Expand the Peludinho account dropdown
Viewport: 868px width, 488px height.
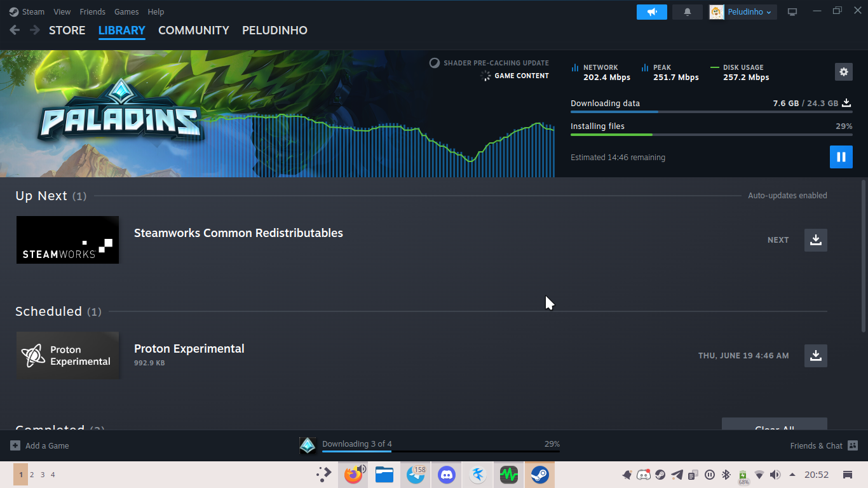[x=743, y=12]
